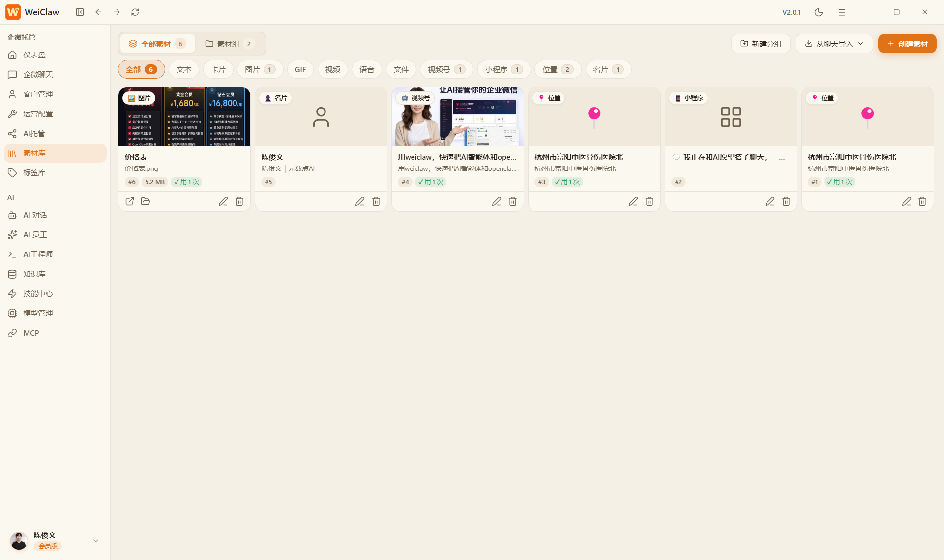The image size is (944, 560).
Task: Delete the 陈俊文 business card material
Action: click(376, 201)
